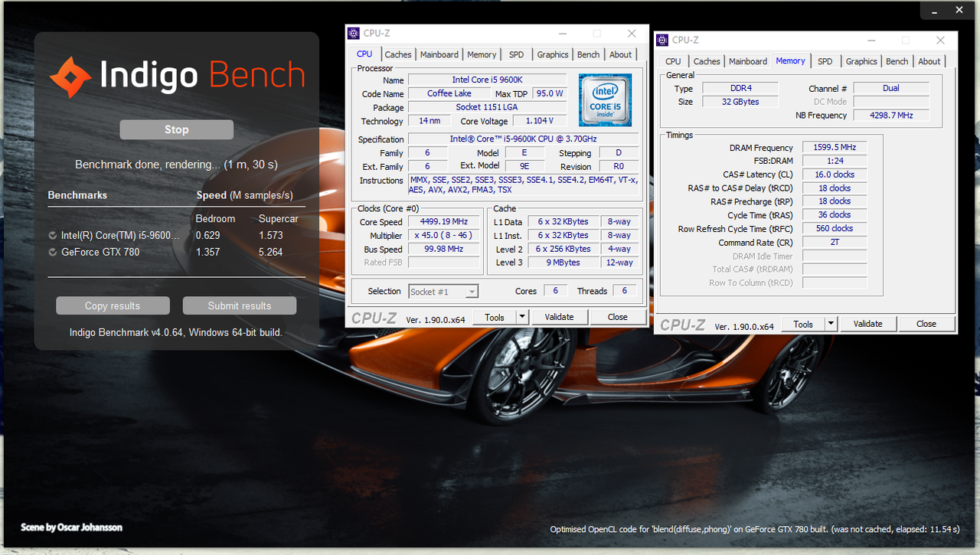Open Graphics tab in right CPU-Z window

click(x=861, y=61)
